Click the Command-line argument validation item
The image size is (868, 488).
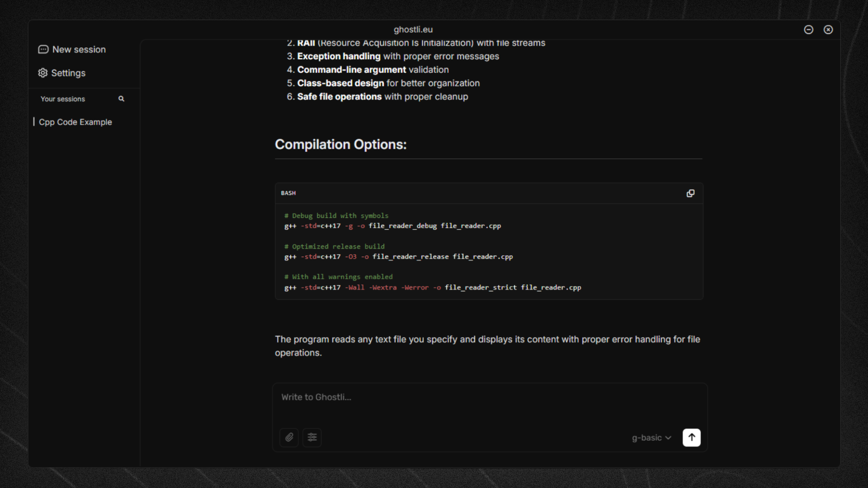point(368,70)
